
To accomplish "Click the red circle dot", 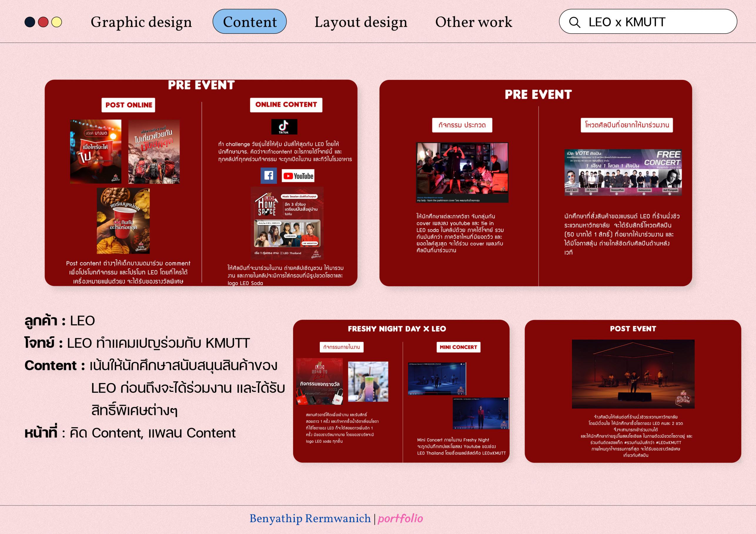I will (x=43, y=22).
